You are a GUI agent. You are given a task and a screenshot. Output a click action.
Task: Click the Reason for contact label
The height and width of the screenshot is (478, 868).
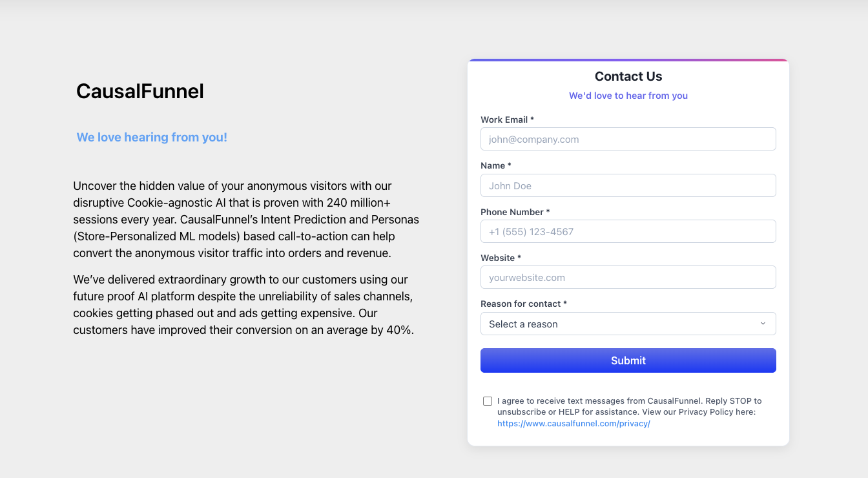pos(524,304)
